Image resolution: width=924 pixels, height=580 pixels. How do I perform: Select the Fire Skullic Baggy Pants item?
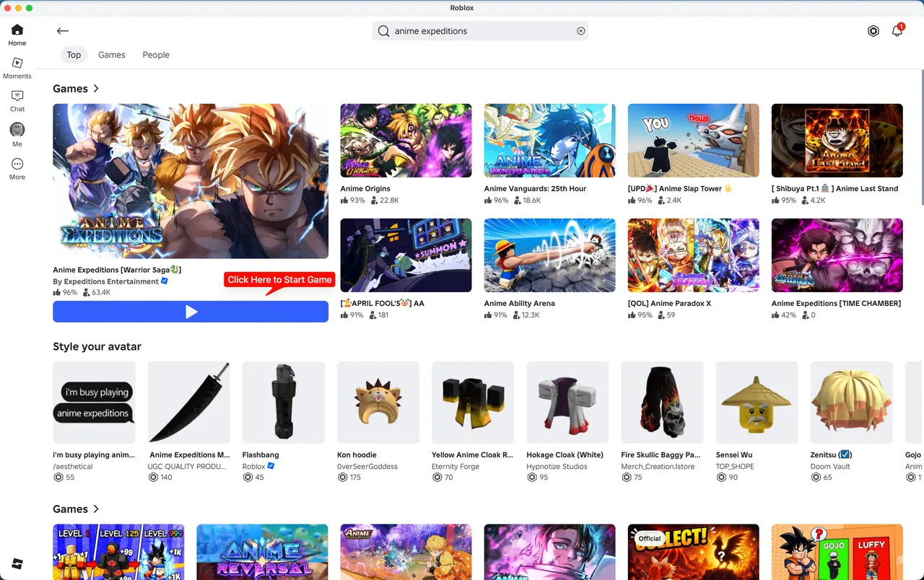pos(662,403)
